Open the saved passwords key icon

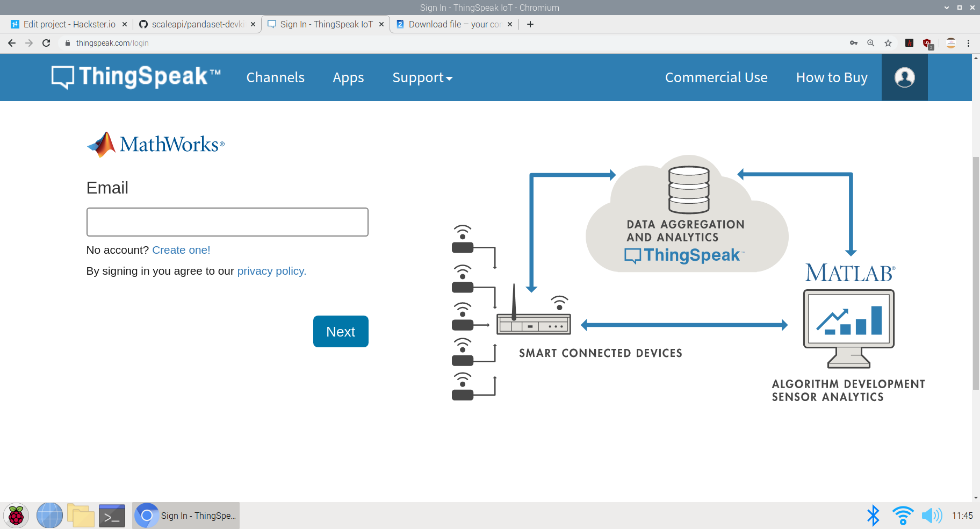(854, 43)
